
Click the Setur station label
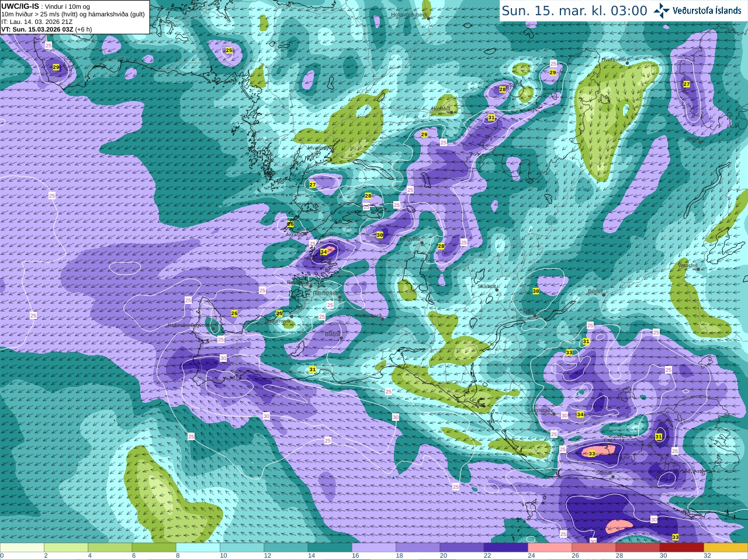[692, 139]
